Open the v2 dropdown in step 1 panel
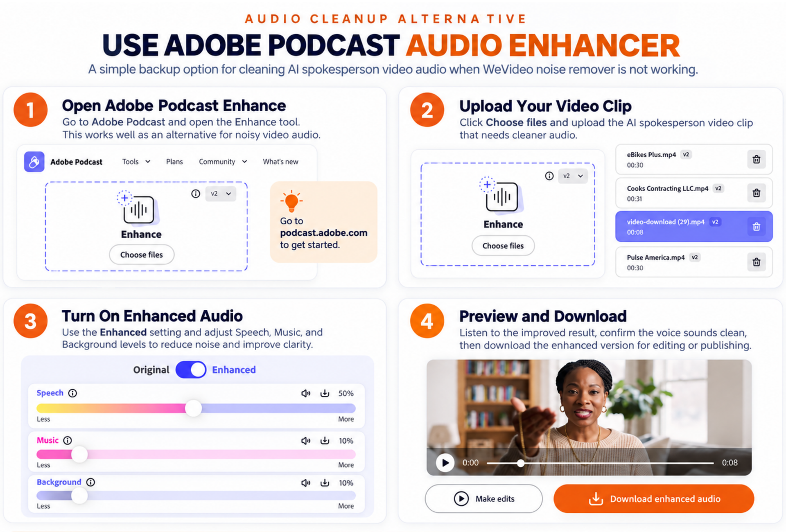Screen dimensions: 786x532 pos(221,194)
